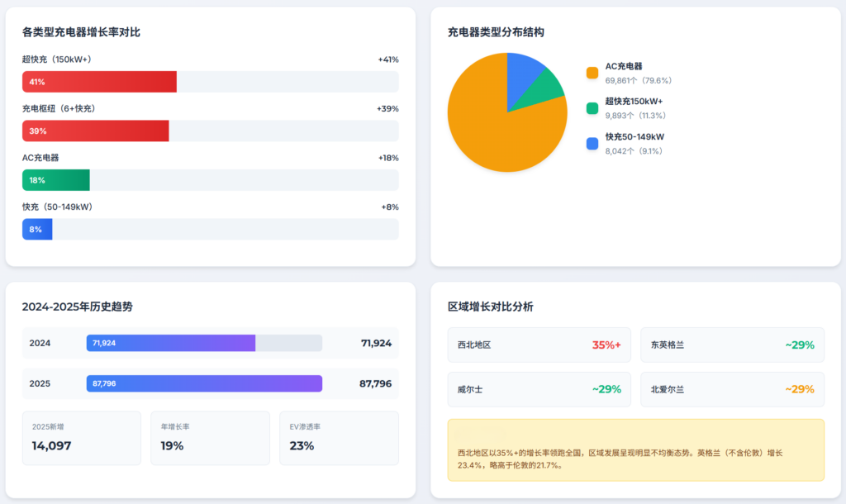Select the 威尔士 region card
This screenshot has width=846, height=504.
(539, 389)
